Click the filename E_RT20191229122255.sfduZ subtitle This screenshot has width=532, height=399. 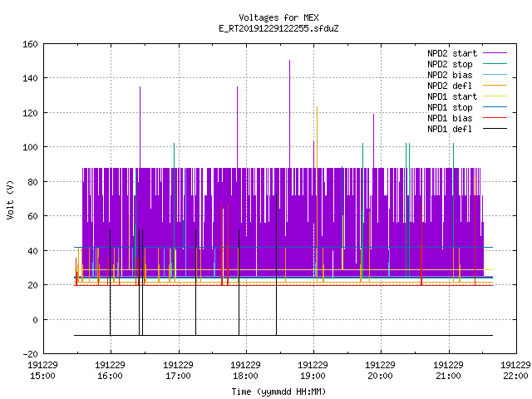pos(278,28)
